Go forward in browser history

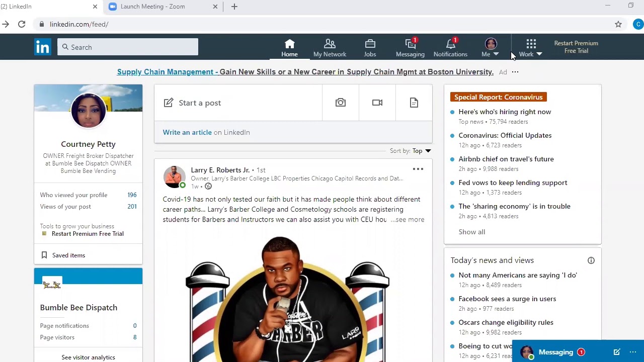point(6,24)
